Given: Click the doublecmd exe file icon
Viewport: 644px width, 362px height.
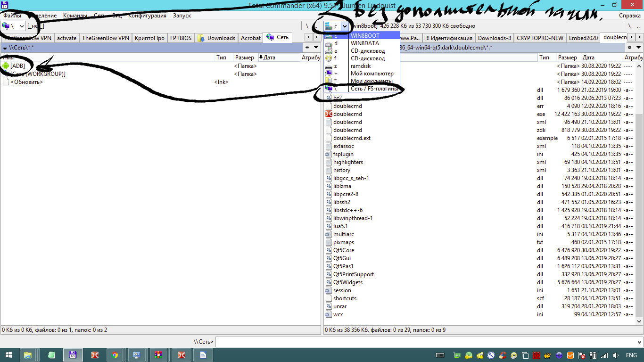Looking at the screenshot, I should (329, 114).
